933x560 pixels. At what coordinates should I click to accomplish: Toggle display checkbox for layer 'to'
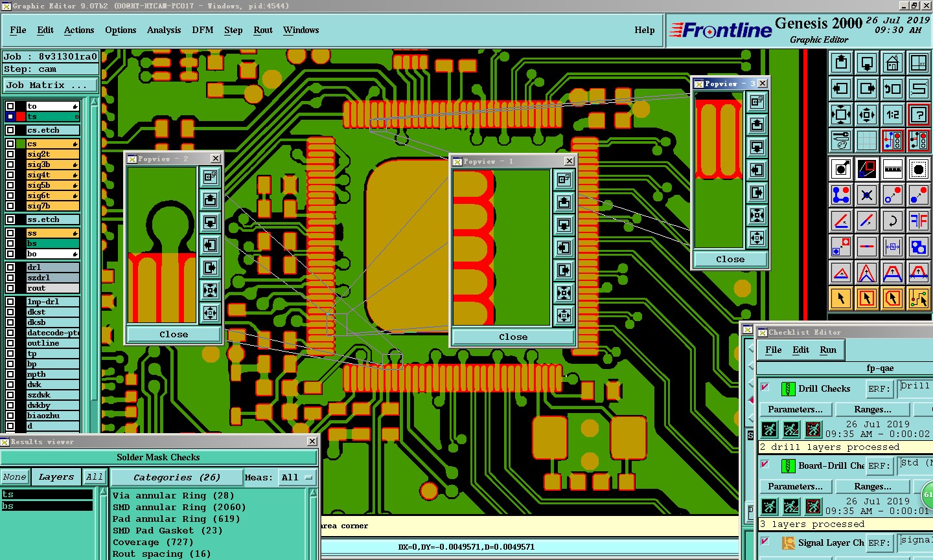click(10, 106)
